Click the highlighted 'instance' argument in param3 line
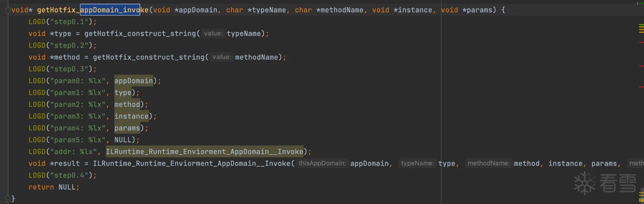 click(x=131, y=116)
